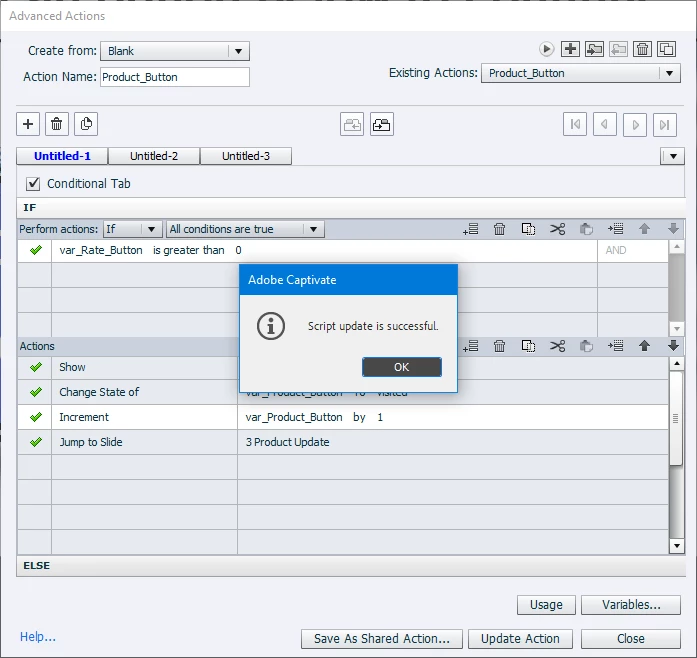Click the Usage button

pyautogui.click(x=546, y=605)
